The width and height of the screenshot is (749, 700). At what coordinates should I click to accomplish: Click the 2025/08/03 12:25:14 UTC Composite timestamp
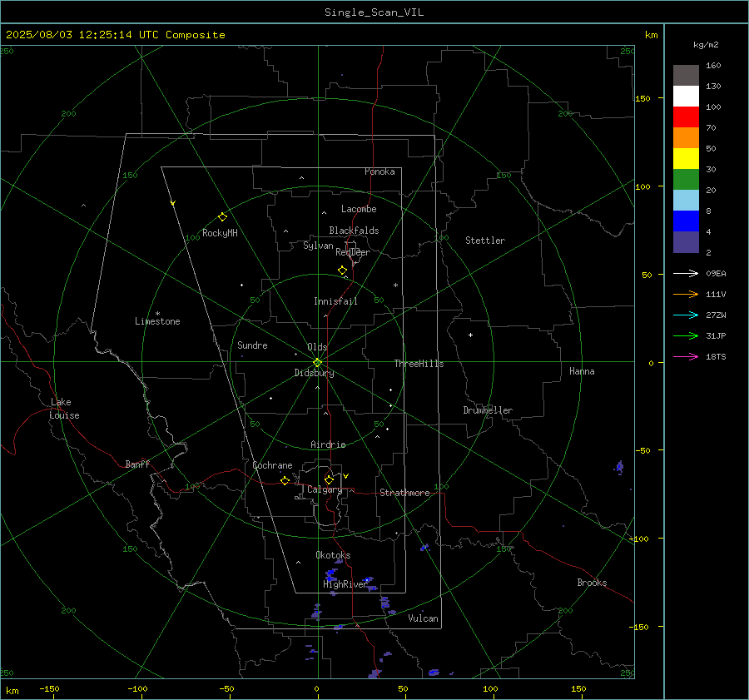(115, 35)
